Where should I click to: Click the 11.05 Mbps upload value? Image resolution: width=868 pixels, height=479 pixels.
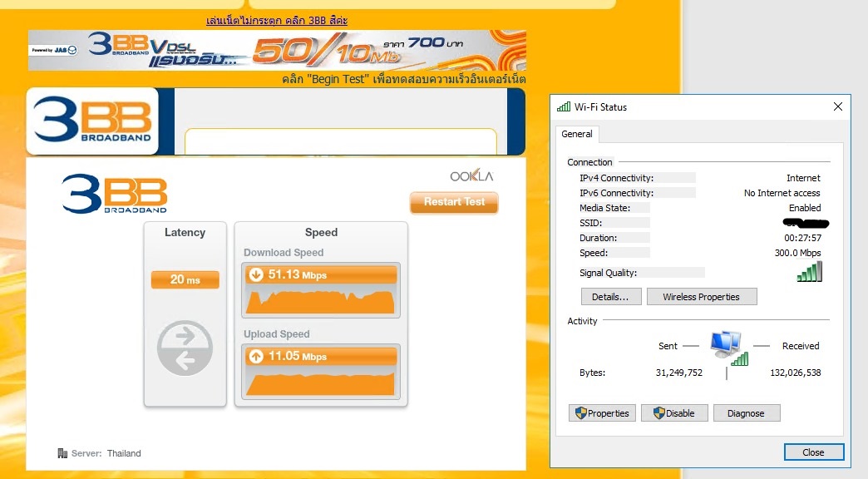[298, 356]
